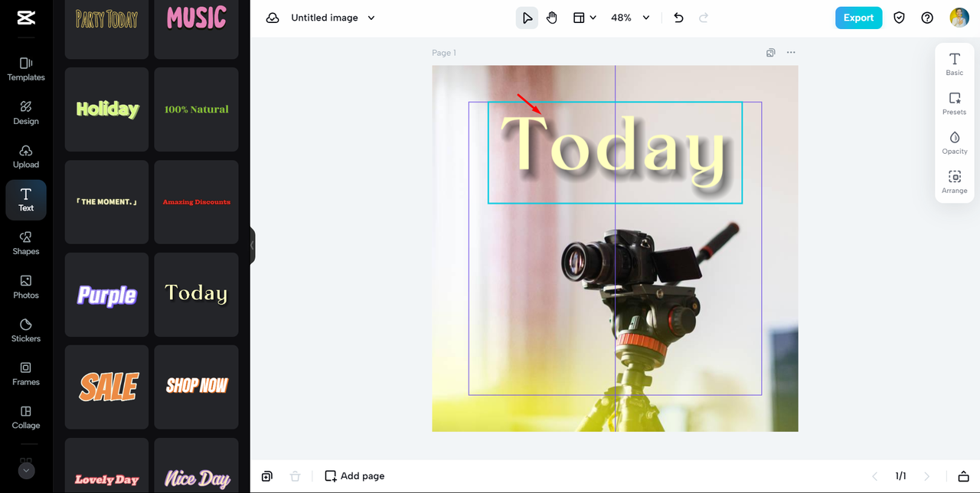Image resolution: width=980 pixels, height=493 pixels.
Task: Open the pages tray icon at bottom right
Action: click(x=964, y=476)
